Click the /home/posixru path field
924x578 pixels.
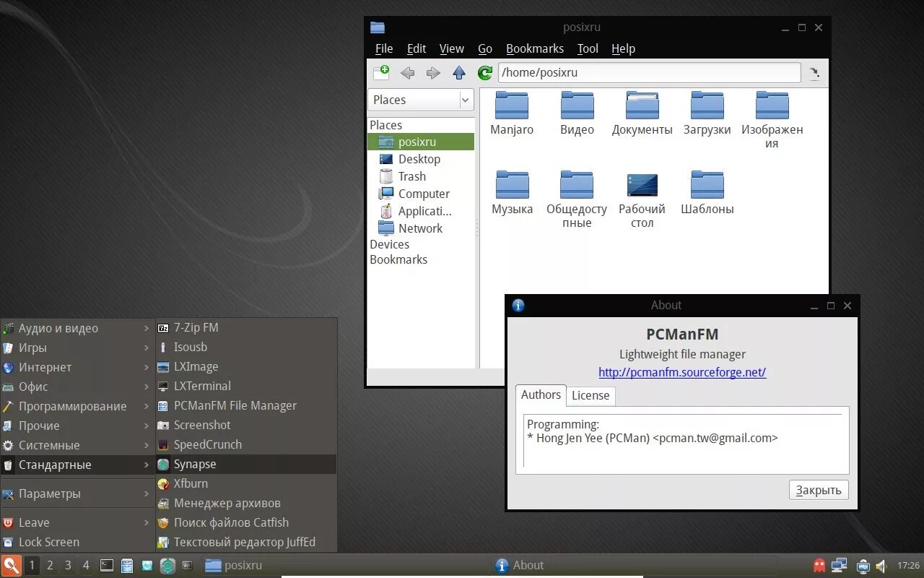[x=649, y=72]
